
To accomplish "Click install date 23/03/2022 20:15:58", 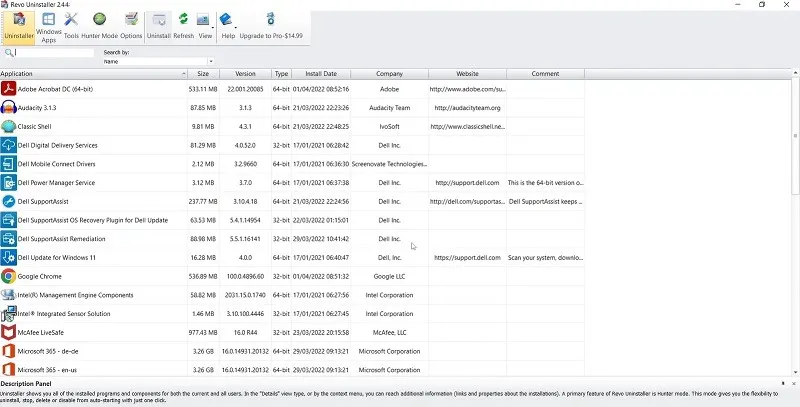I will (x=321, y=333).
